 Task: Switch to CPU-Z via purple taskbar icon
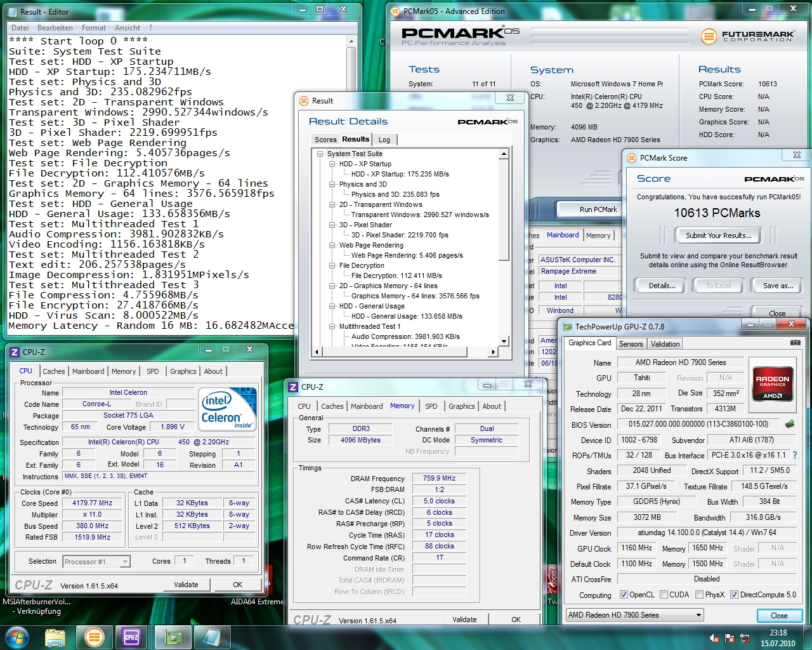pyautogui.click(x=131, y=637)
